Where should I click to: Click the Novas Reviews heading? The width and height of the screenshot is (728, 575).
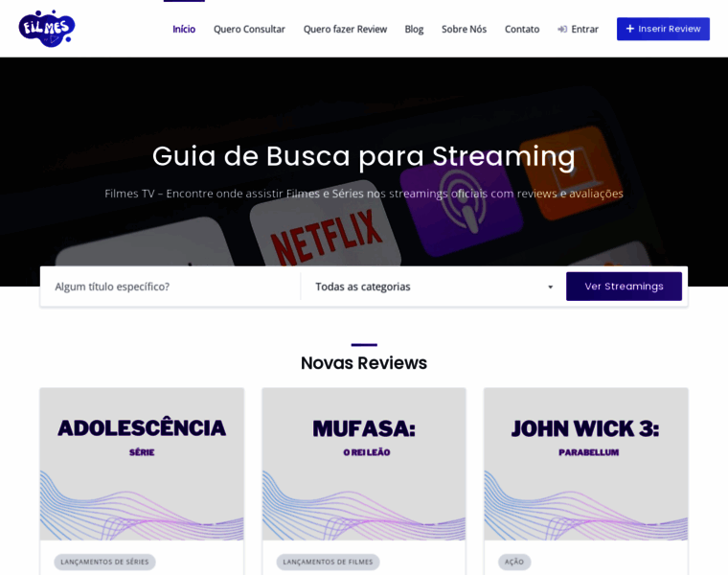click(364, 363)
